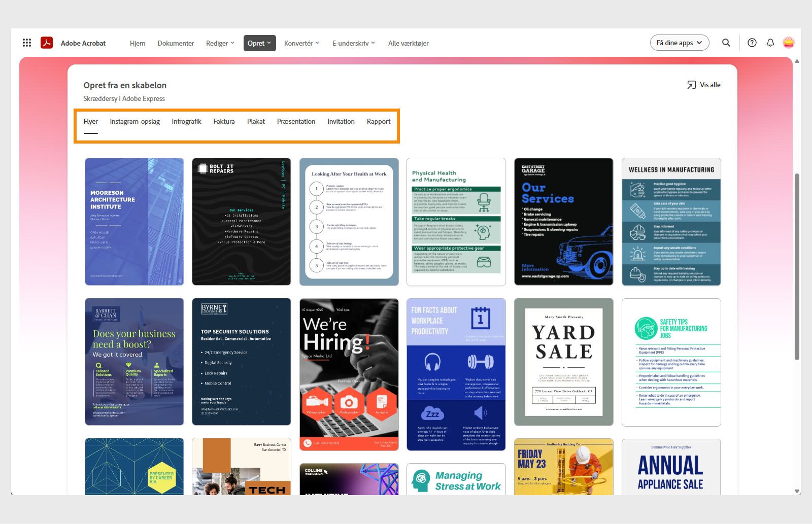Image resolution: width=812 pixels, height=524 pixels.
Task: Choose Physical Health and Manufacturing template
Action: pos(456,222)
